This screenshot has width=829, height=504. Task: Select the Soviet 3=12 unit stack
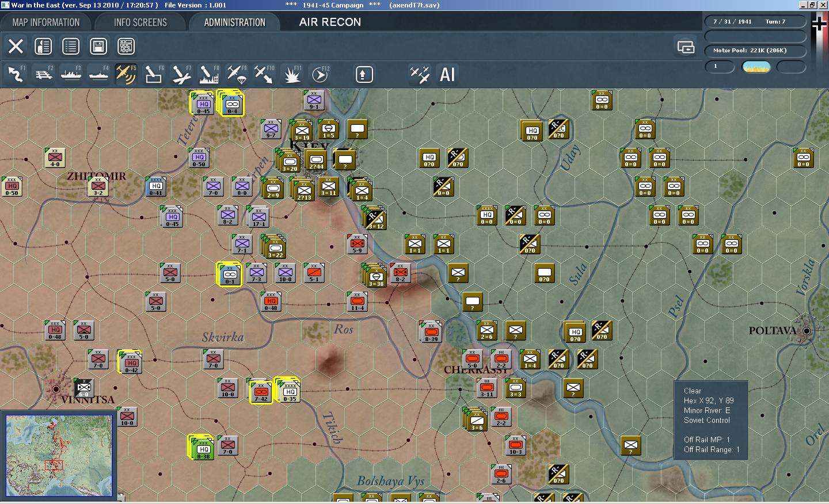(x=376, y=219)
